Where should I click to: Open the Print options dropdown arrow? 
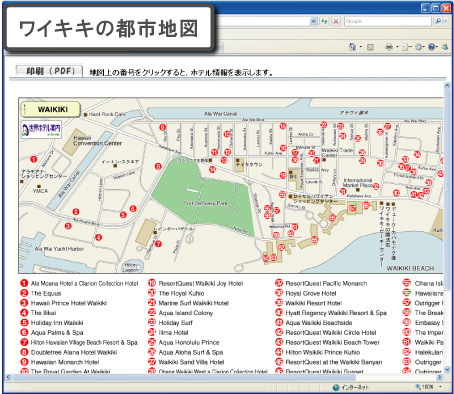pos(397,47)
